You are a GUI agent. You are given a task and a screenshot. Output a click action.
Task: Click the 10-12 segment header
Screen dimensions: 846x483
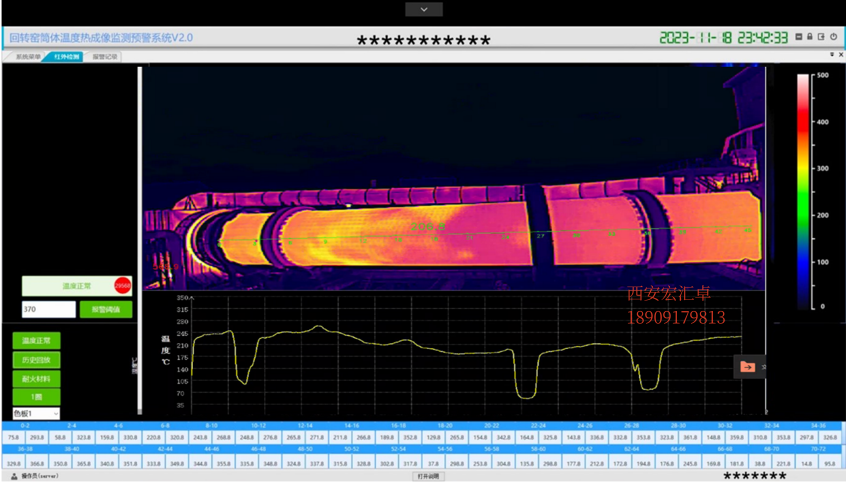pos(258,426)
